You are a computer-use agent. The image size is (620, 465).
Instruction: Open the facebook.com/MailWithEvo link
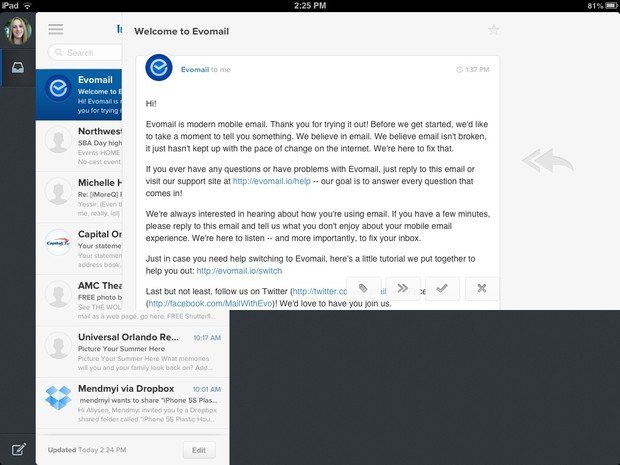point(210,303)
